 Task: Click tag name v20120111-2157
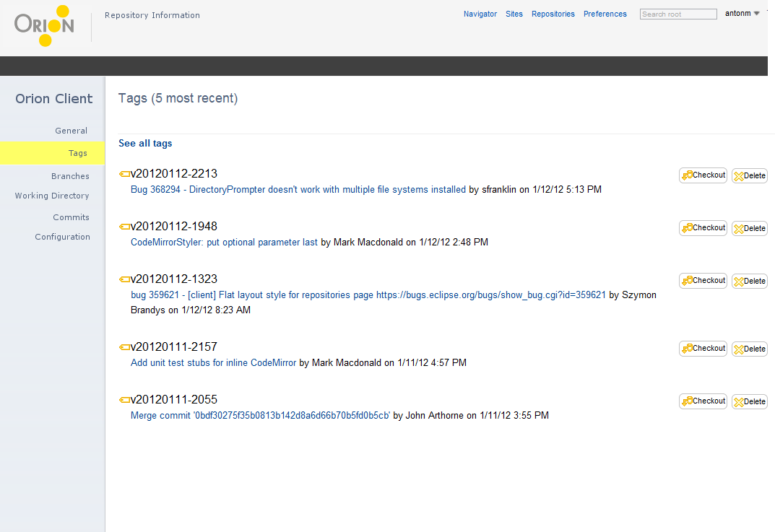(x=174, y=347)
